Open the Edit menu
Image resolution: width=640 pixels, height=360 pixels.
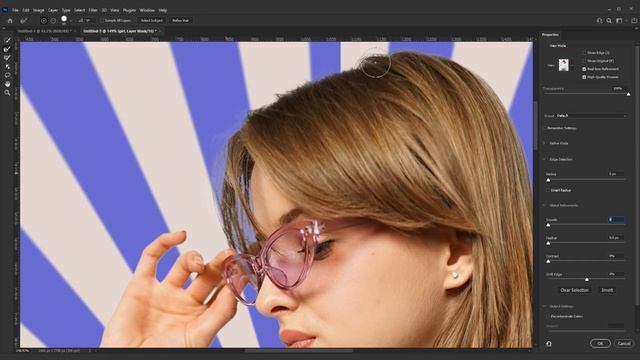point(26,10)
